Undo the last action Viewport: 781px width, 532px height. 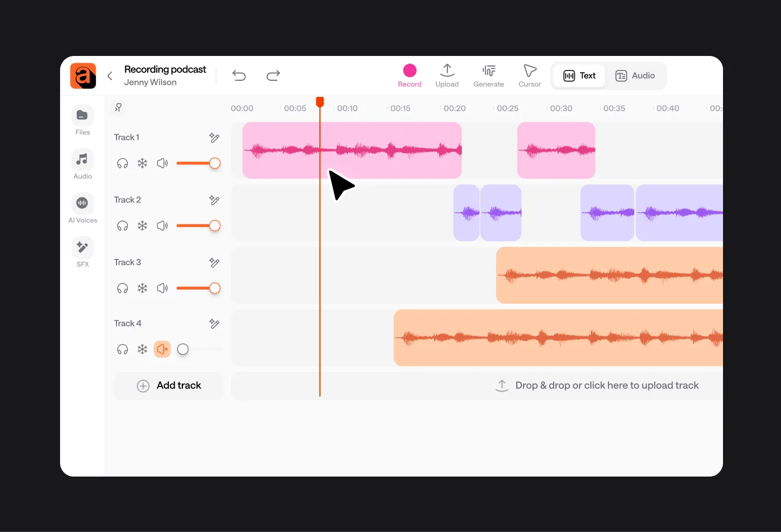[239, 76]
